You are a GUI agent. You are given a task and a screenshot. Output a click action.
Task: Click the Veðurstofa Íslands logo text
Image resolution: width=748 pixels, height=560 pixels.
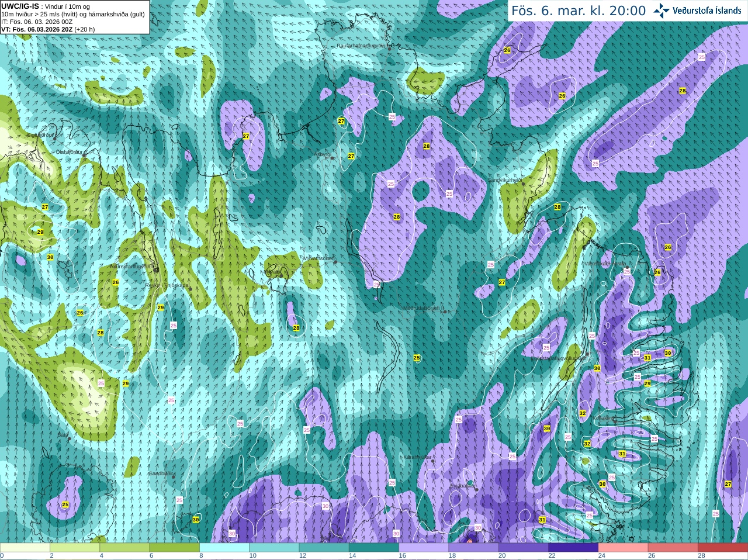(707, 11)
